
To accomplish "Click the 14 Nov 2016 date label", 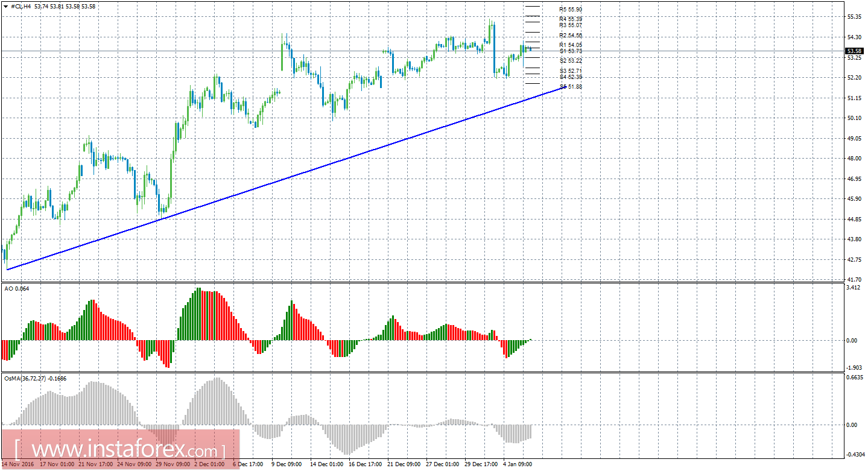I will (x=17, y=464).
